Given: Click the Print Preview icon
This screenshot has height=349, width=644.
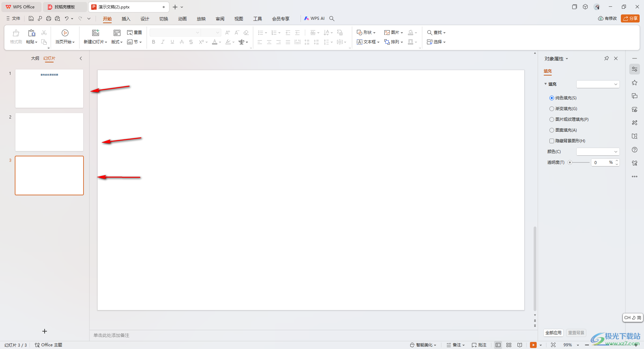Looking at the screenshot, I should [57, 18].
